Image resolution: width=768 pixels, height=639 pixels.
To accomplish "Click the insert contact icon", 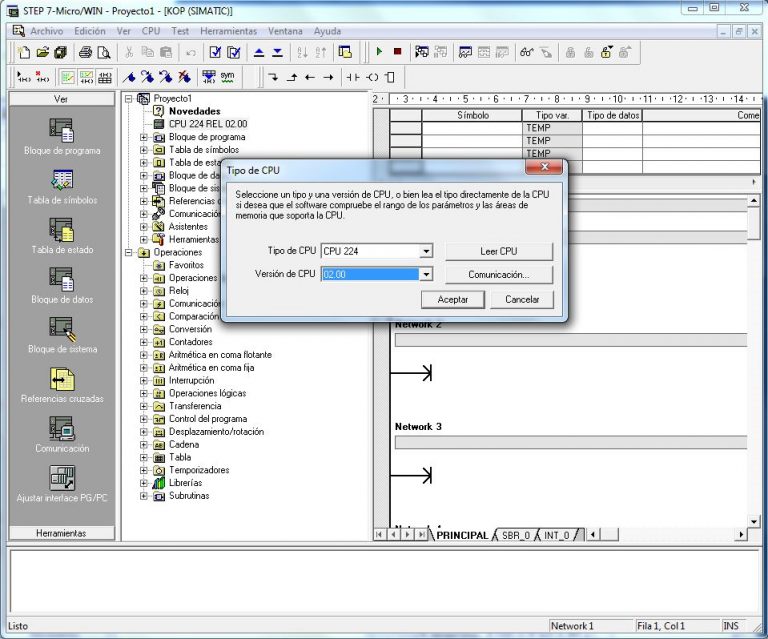I will [353, 77].
